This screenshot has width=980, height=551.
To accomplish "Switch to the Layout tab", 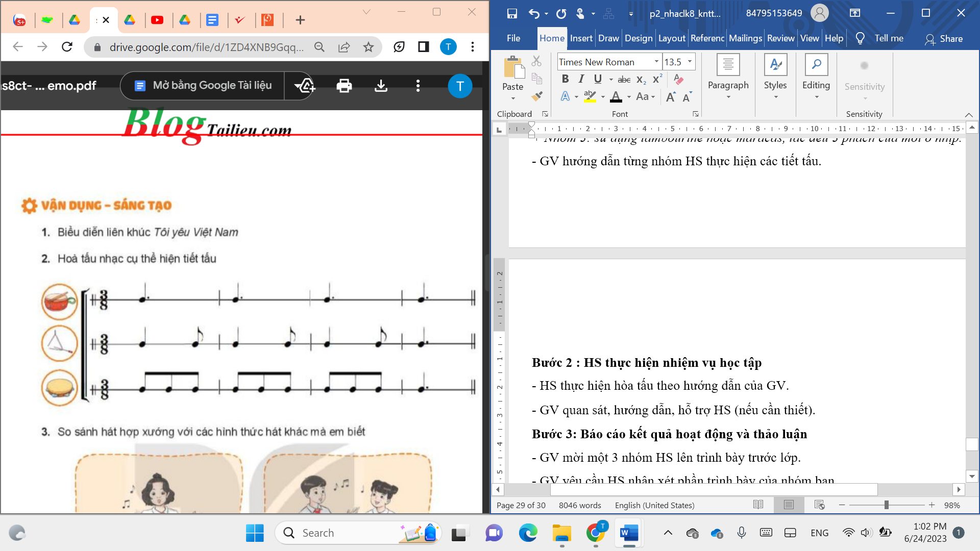I will pyautogui.click(x=672, y=38).
